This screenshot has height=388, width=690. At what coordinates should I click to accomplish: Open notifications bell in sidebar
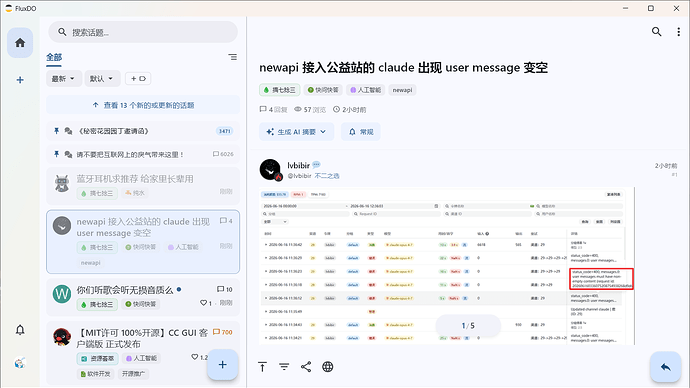tap(20, 330)
